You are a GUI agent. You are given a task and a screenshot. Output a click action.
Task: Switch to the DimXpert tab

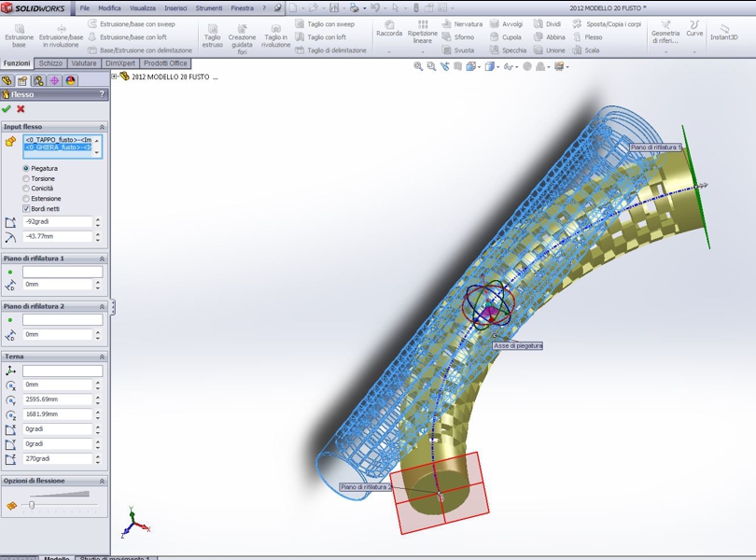[x=120, y=63]
